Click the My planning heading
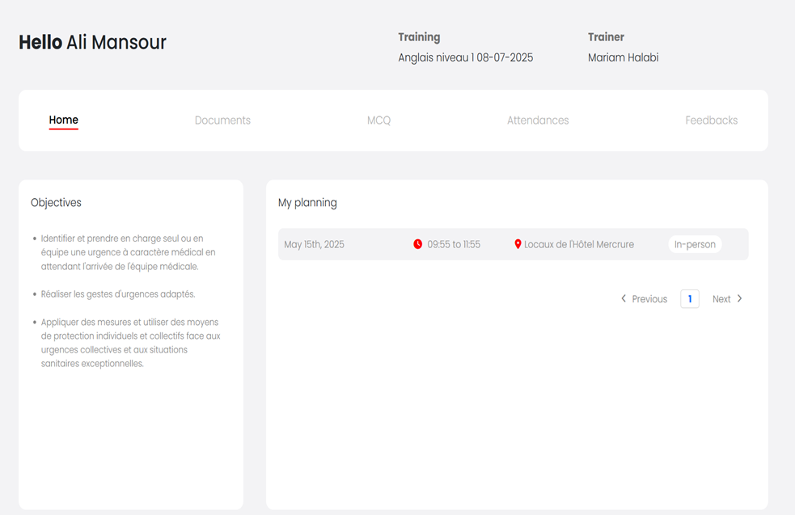The width and height of the screenshot is (812, 515). (x=307, y=203)
